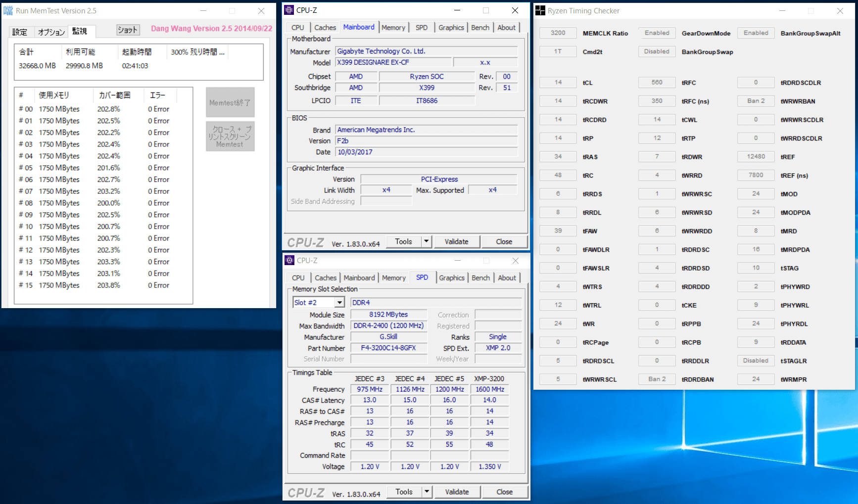Image resolution: width=858 pixels, height=504 pixels.
Task: Click BIOS version F2b field
Action: coord(427,140)
